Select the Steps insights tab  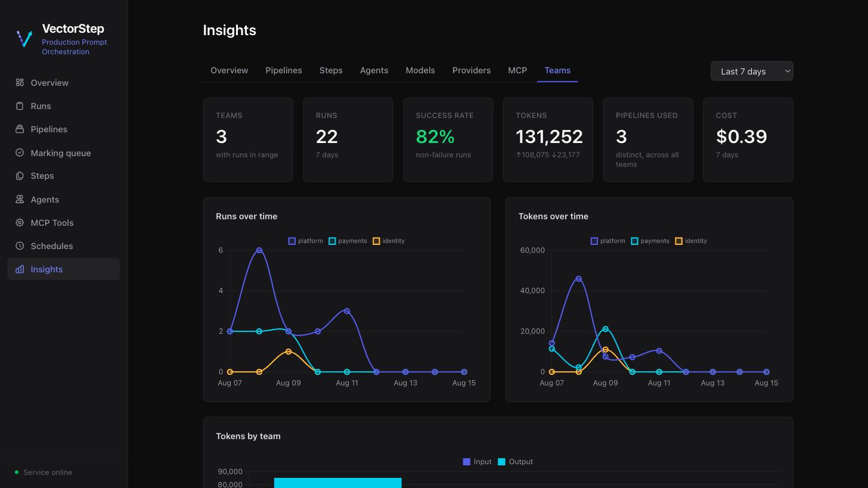coord(331,70)
